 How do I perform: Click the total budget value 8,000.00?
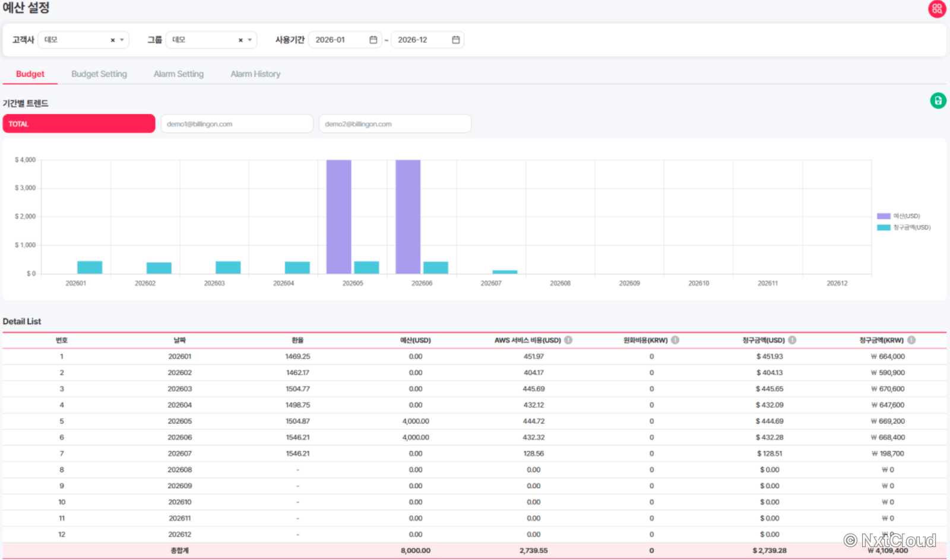[416, 551]
